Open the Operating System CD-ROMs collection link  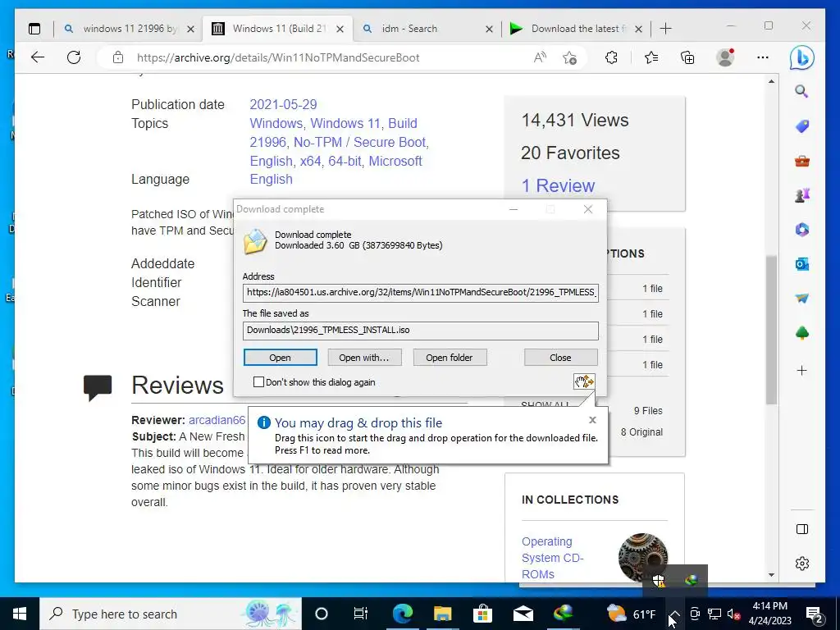(x=552, y=558)
